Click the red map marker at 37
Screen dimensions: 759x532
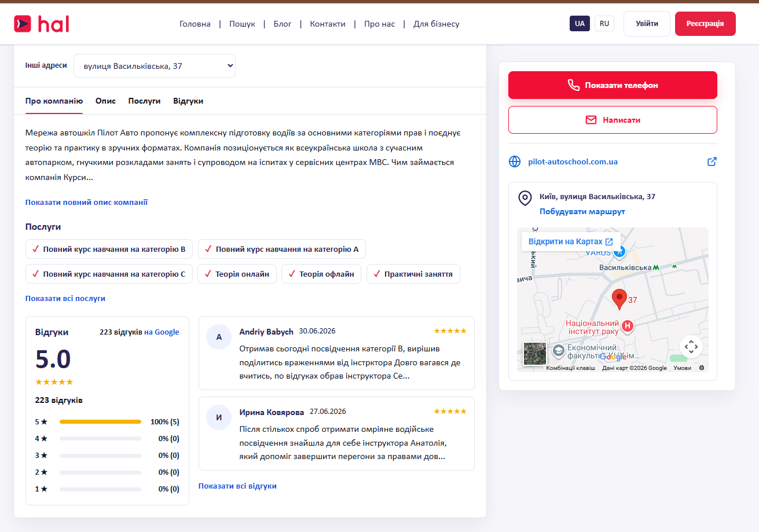619,299
